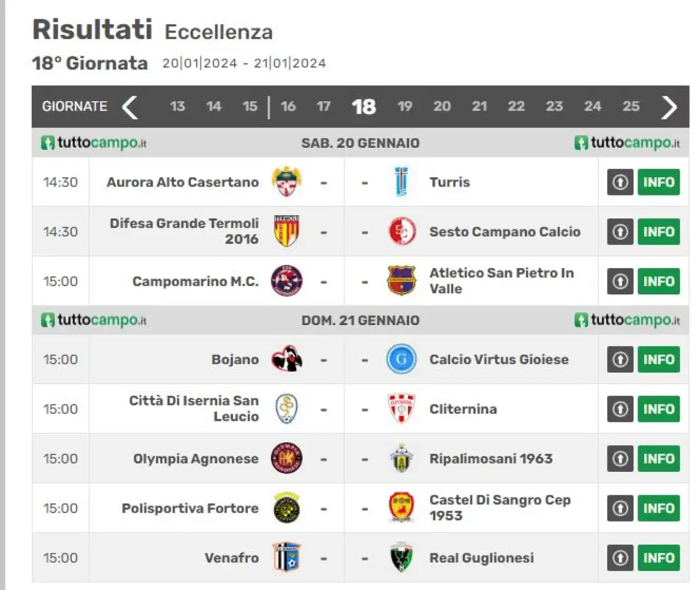This screenshot has width=700, height=590.
Task: Go to previous giornate with left chevron
Action: (x=130, y=107)
